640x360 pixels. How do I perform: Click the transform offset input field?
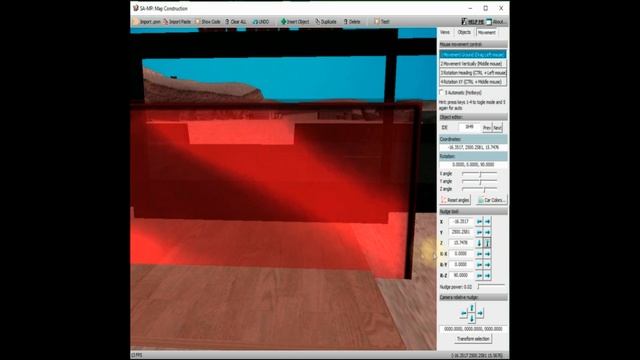[x=473, y=329]
